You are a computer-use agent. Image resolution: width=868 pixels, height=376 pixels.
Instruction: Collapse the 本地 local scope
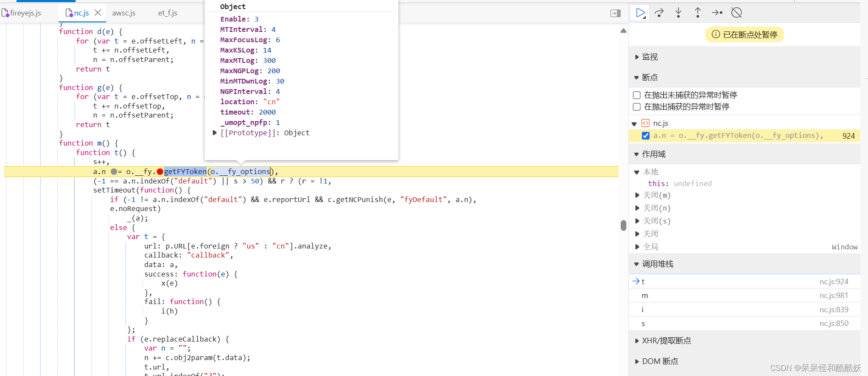point(637,172)
